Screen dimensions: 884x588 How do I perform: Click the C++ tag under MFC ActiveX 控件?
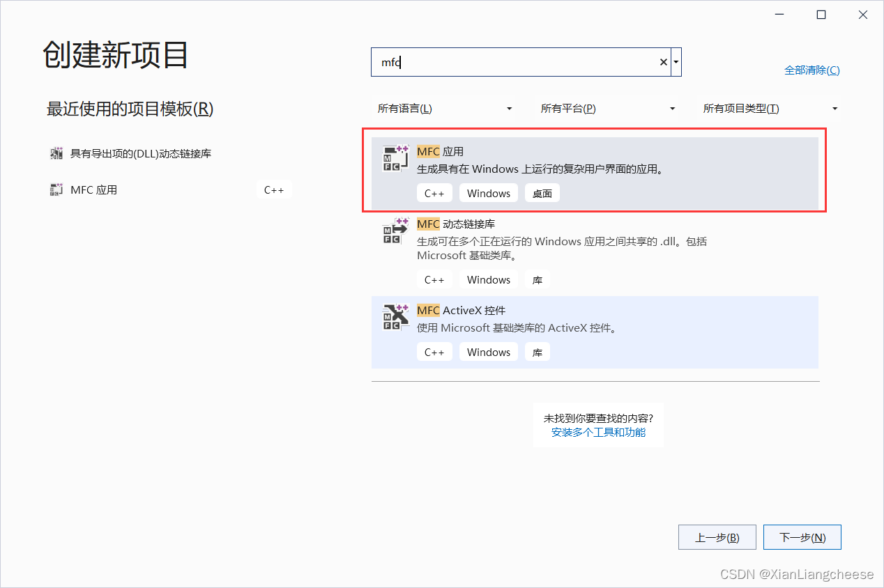(x=434, y=352)
